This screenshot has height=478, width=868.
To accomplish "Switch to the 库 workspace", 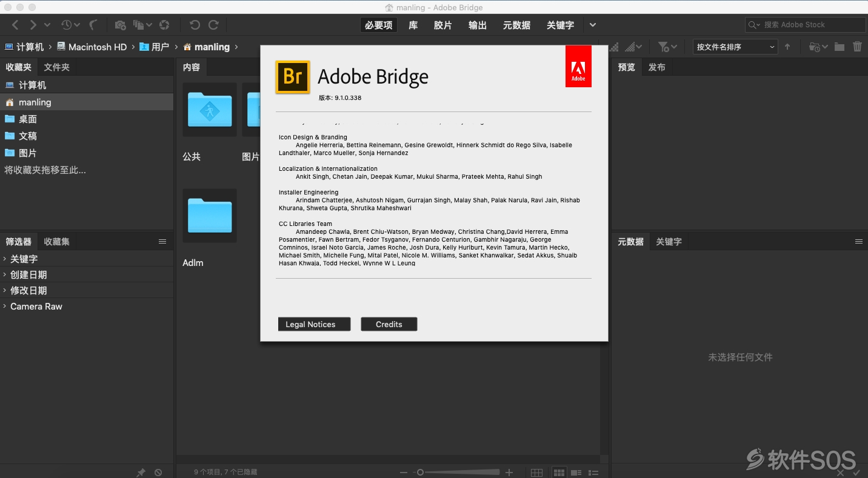I will pyautogui.click(x=413, y=25).
